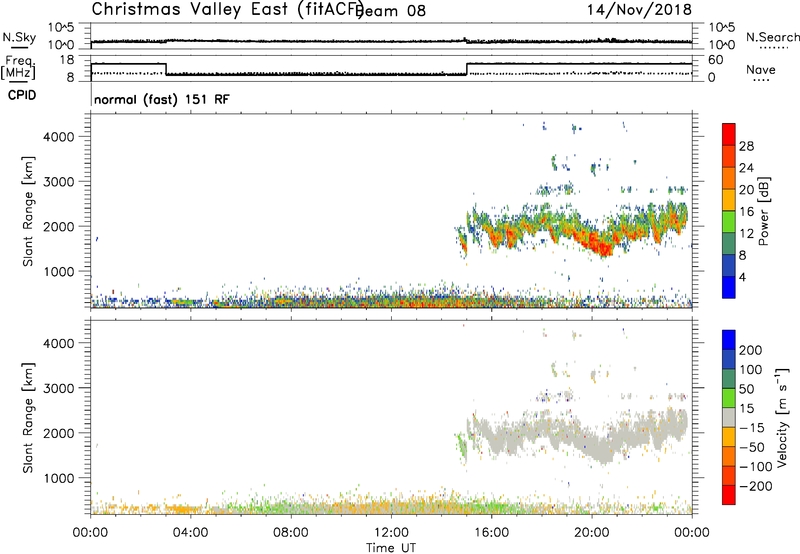Image resolution: width=800 pixels, height=554 pixels.
Task: Click the '2000' tick on the velocity panel
Action: [58, 433]
